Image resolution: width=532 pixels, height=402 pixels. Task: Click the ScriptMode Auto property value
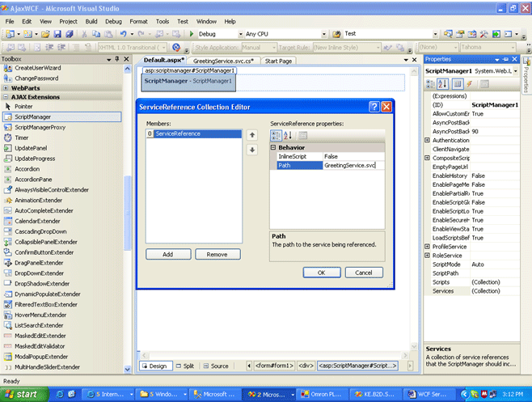click(x=495, y=264)
